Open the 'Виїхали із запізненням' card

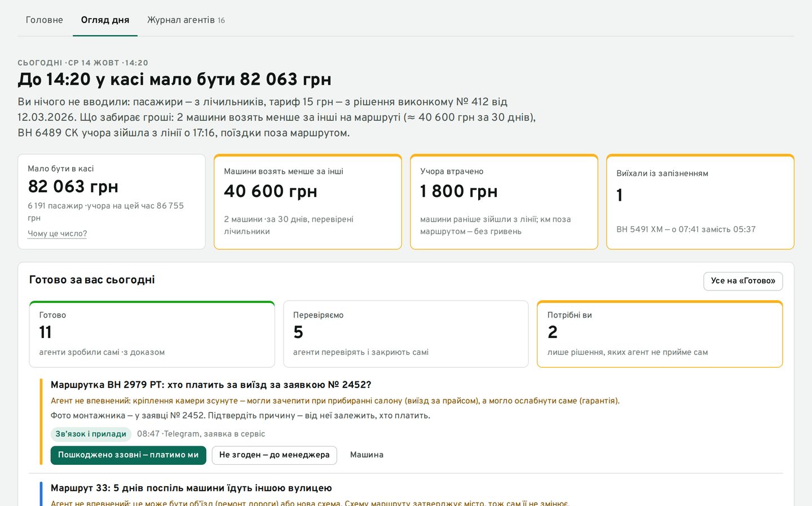[700, 201]
